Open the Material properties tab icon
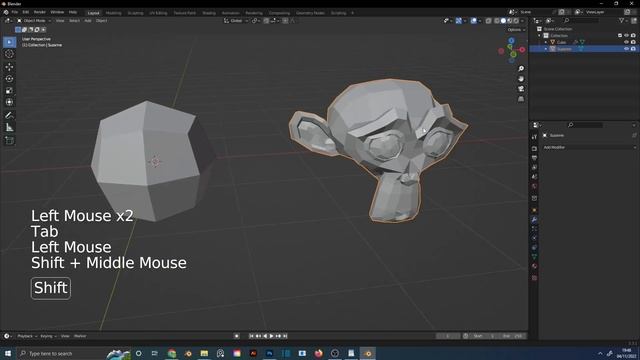This screenshot has width=640, height=360. pyautogui.click(x=534, y=266)
